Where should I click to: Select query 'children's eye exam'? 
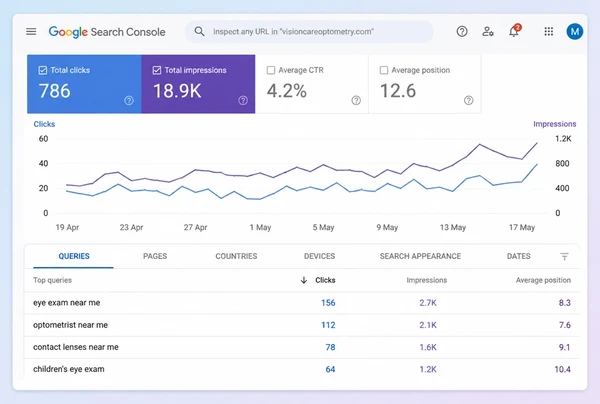pyautogui.click(x=68, y=369)
